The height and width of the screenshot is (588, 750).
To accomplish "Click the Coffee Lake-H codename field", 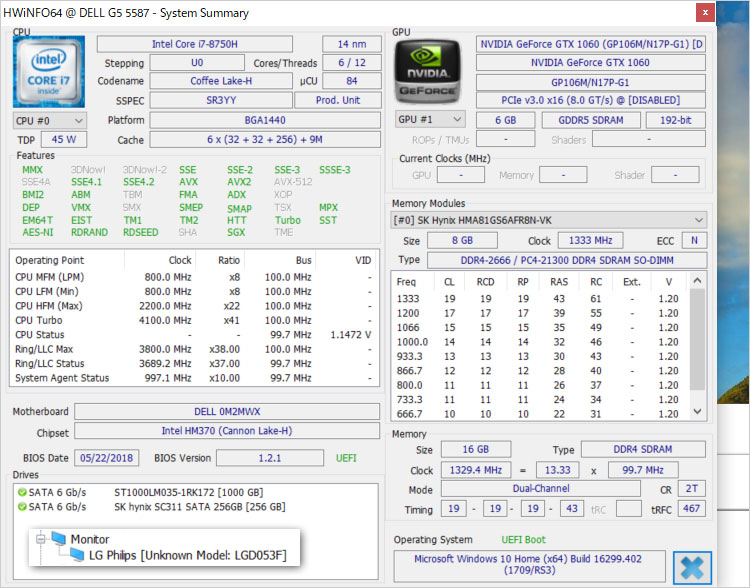I will (221, 81).
